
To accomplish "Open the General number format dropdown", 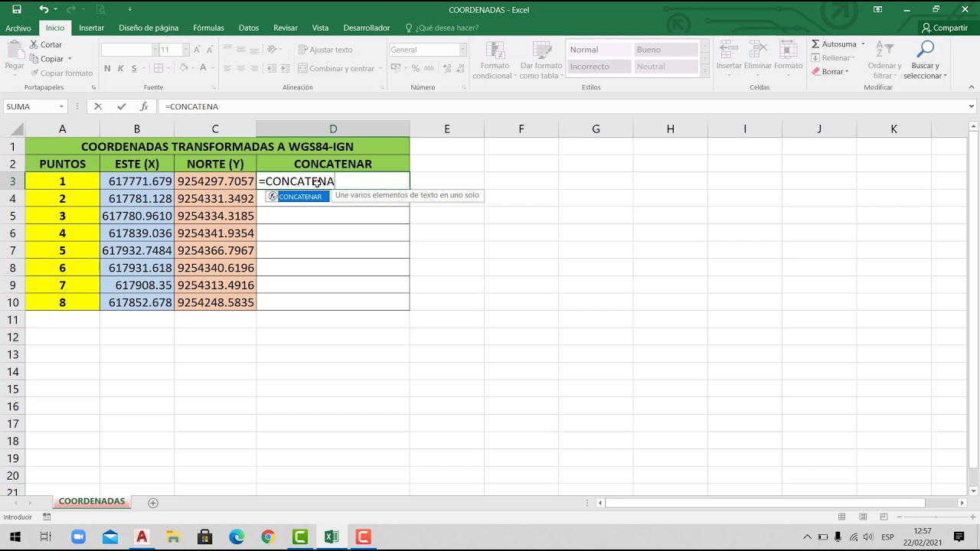I will point(462,50).
